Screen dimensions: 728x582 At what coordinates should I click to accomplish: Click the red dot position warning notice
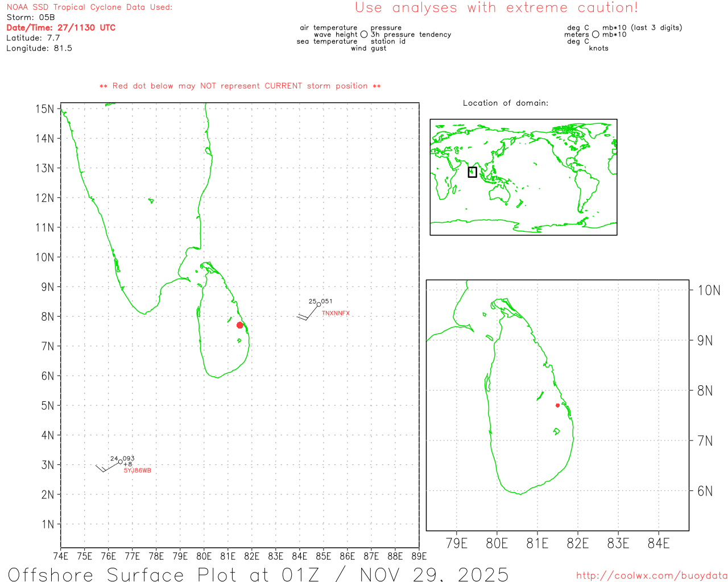click(240, 86)
